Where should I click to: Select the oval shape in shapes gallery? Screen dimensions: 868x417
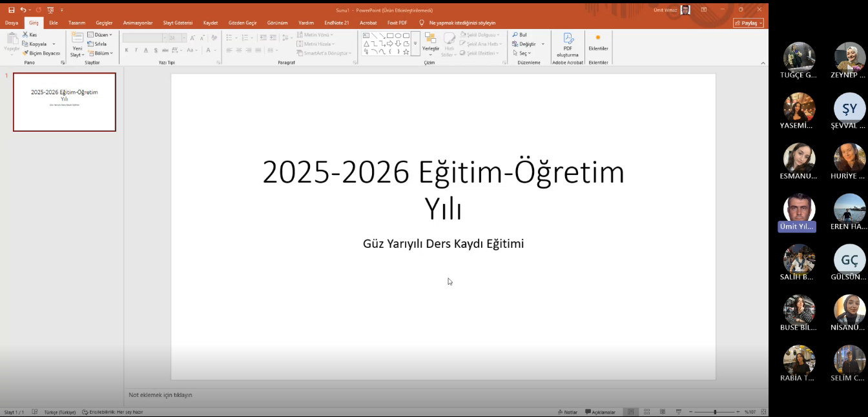pyautogui.click(x=398, y=36)
